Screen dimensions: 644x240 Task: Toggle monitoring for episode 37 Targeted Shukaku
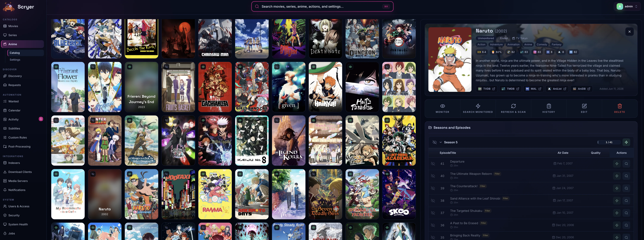tap(433, 213)
